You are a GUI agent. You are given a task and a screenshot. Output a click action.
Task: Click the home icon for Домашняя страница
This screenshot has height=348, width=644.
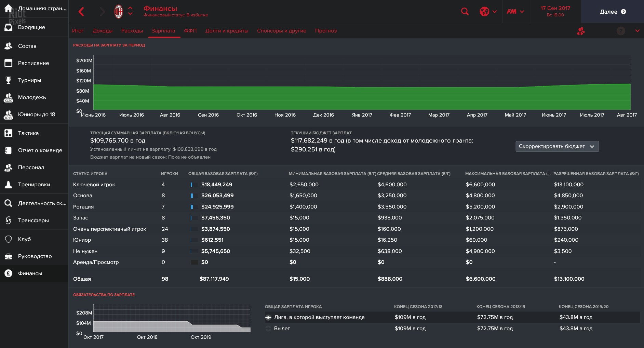[8, 9]
